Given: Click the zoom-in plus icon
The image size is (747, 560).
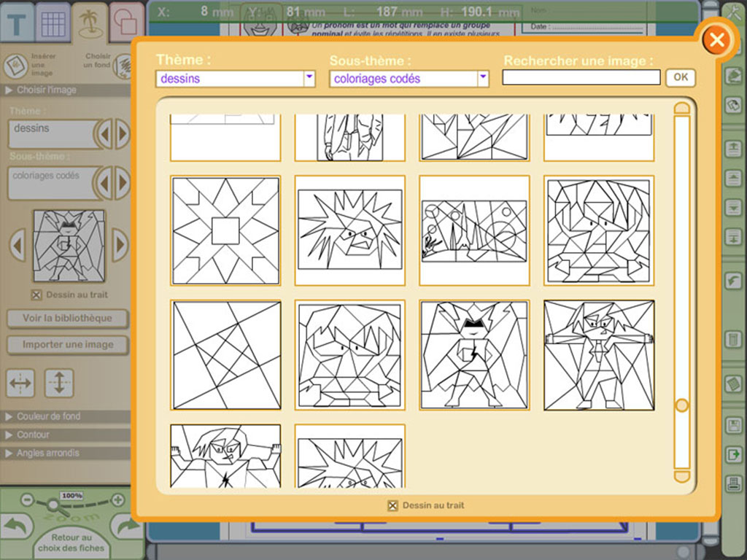Looking at the screenshot, I should [x=117, y=500].
